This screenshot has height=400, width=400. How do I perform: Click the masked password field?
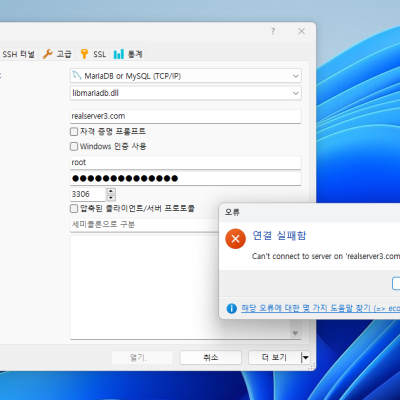coord(186,178)
